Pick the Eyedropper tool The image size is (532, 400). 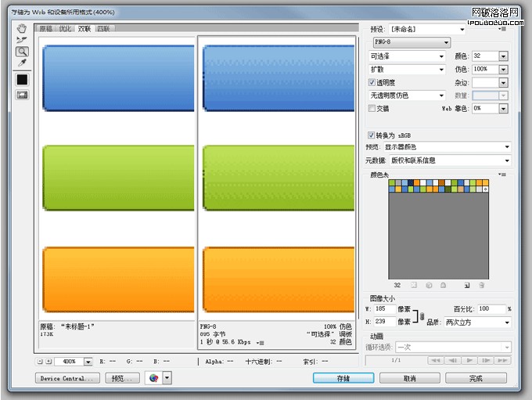click(22, 63)
